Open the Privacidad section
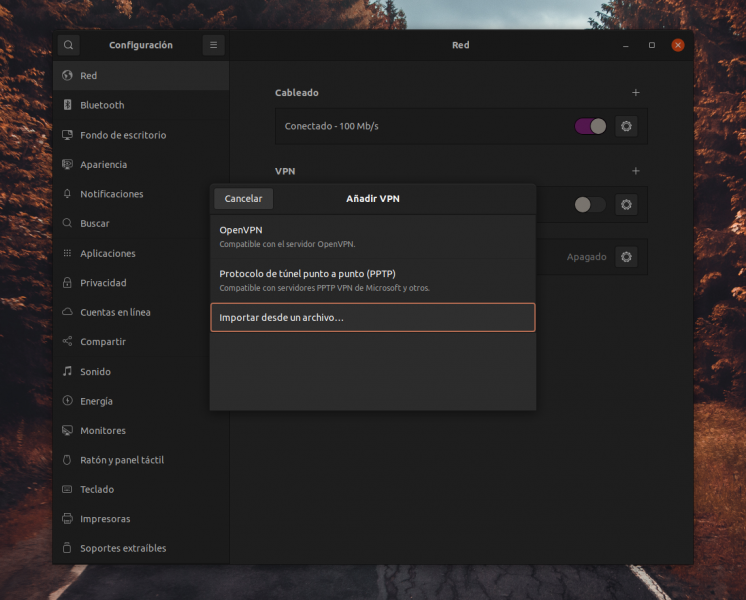The height and width of the screenshot is (600, 746). click(103, 283)
